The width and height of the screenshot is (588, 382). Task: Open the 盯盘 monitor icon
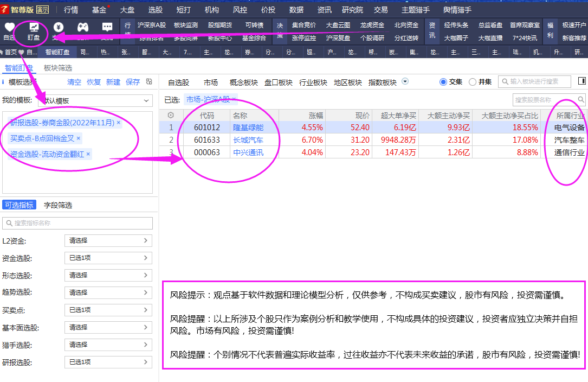[x=34, y=27]
